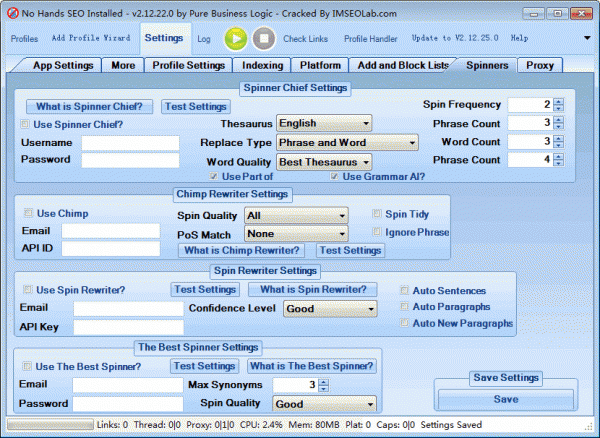Open the Replace Type dropdown
This screenshot has height=438, width=600.
(x=347, y=142)
